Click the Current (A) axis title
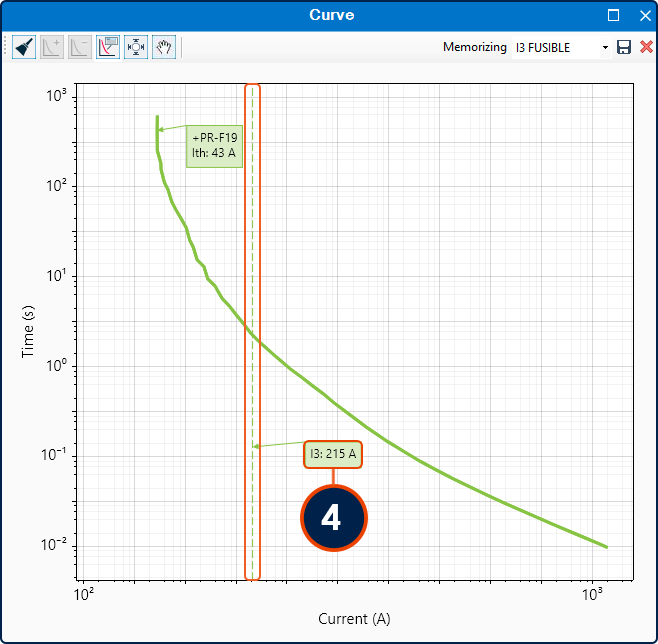 pos(354,618)
